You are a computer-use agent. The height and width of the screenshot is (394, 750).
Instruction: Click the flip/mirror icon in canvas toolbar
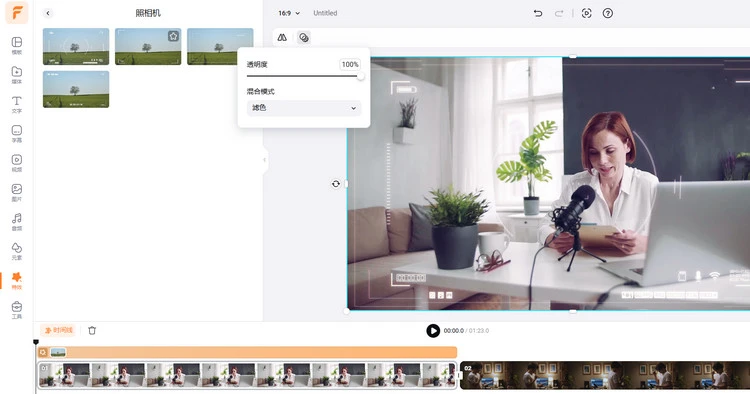282,38
